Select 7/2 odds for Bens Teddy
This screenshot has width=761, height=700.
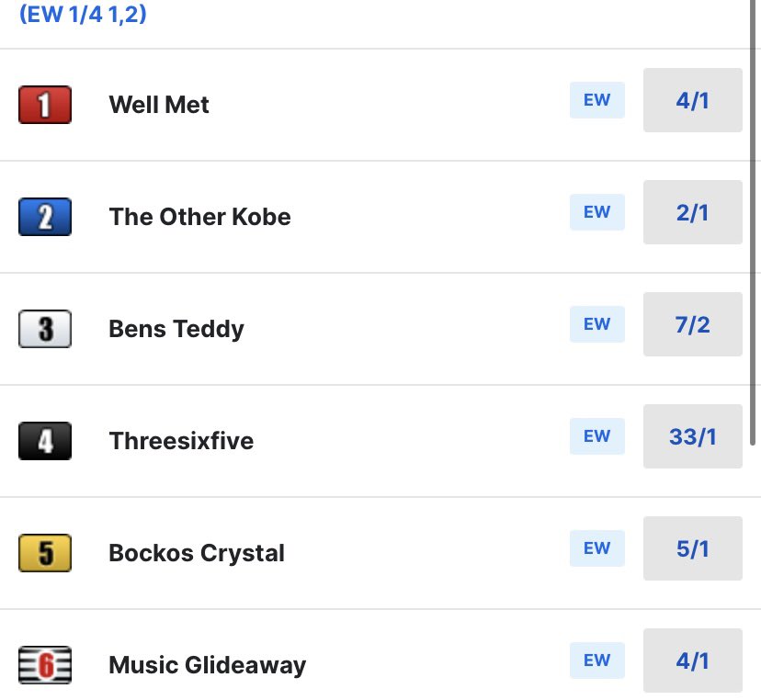coord(692,324)
